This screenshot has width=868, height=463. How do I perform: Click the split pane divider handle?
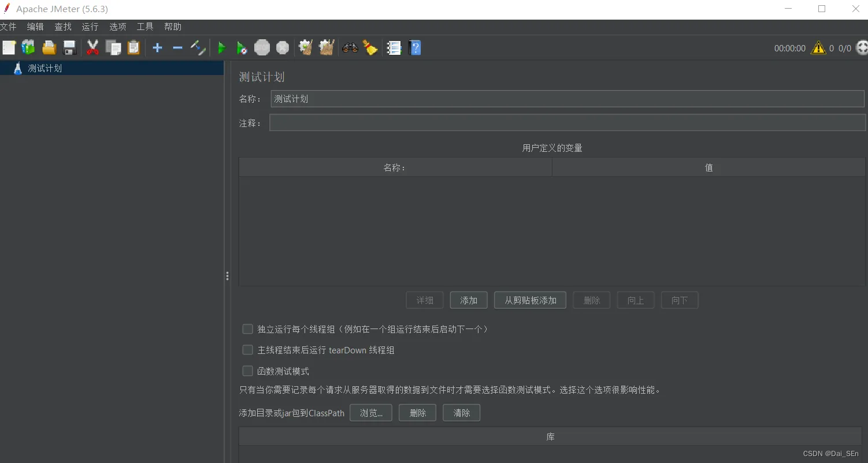(x=227, y=277)
